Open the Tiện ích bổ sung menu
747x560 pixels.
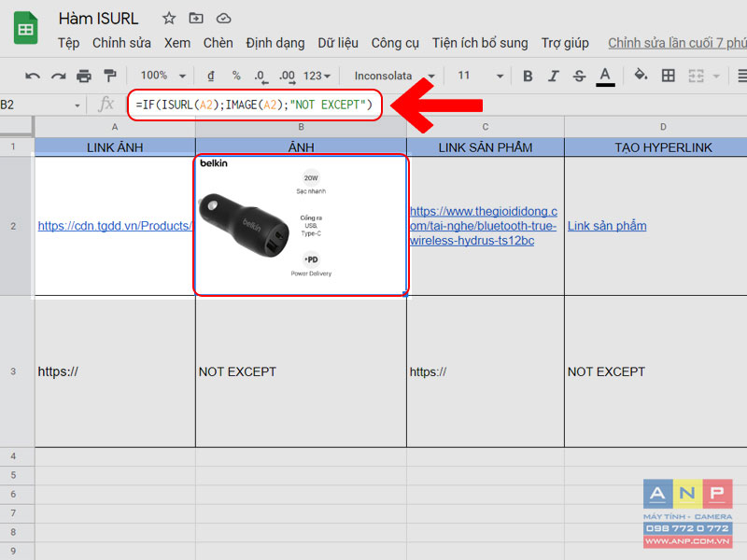[x=480, y=43]
